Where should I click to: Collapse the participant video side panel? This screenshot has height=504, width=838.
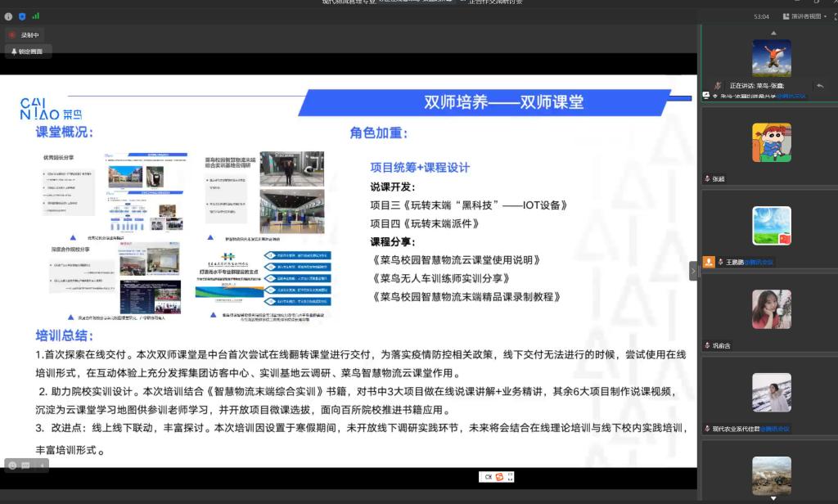coord(694,271)
